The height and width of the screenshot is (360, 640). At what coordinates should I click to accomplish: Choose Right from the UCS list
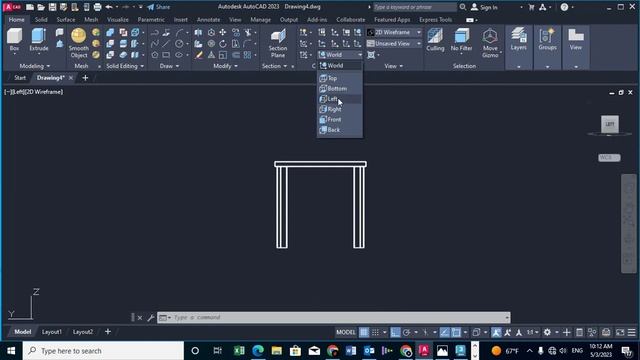pyautogui.click(x=340, y=109)
